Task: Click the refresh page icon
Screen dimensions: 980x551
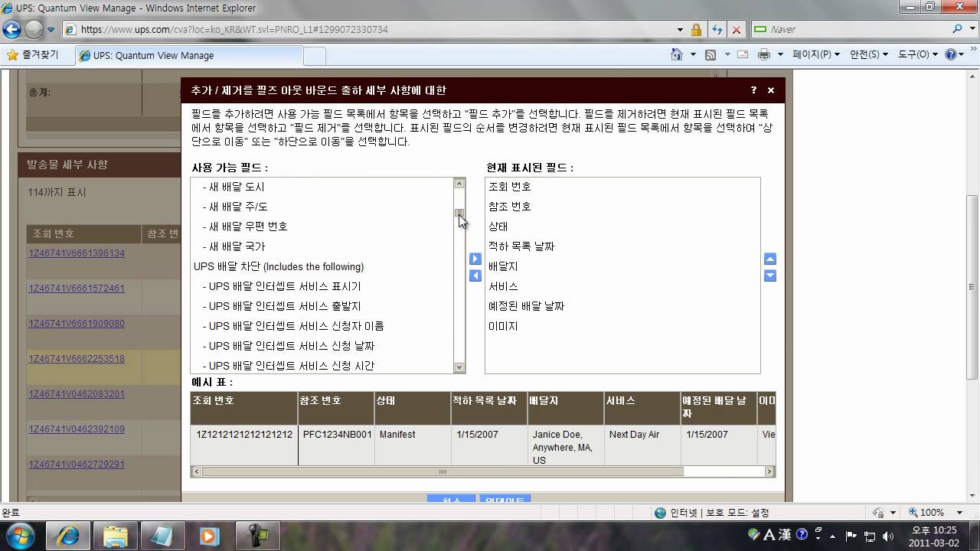Action: coord(717,30)
